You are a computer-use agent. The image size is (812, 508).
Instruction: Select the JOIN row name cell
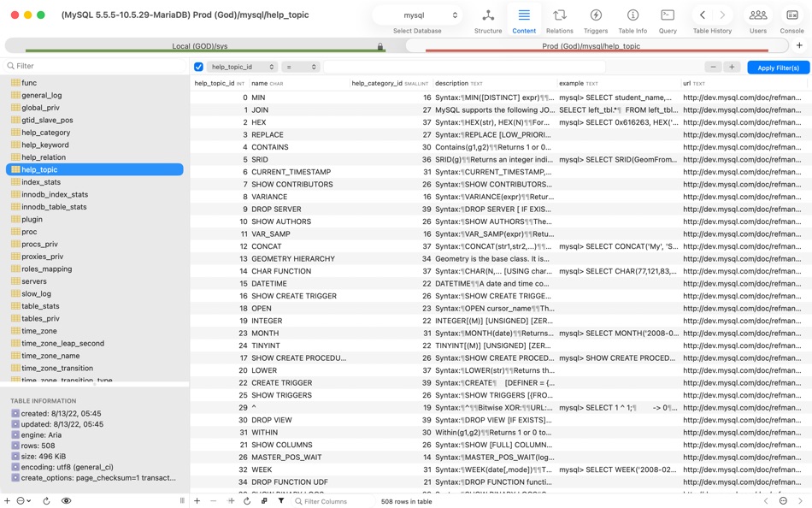(299, 109)
